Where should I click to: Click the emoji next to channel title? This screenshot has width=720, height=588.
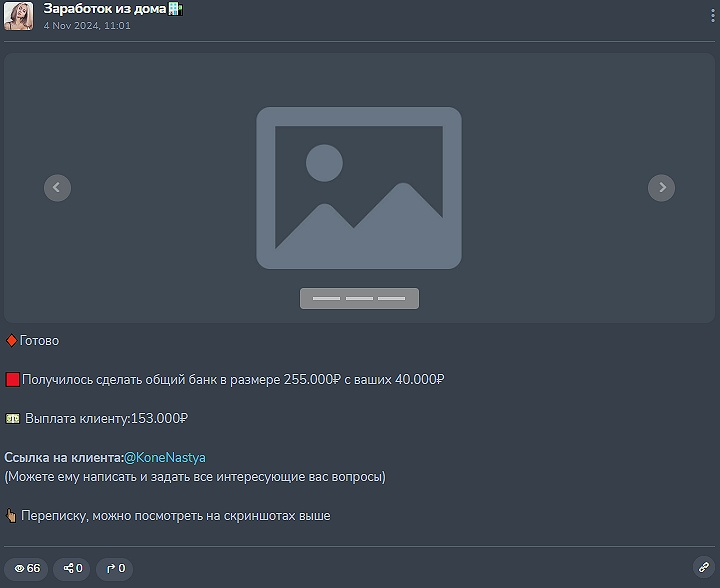coord(176,9)
